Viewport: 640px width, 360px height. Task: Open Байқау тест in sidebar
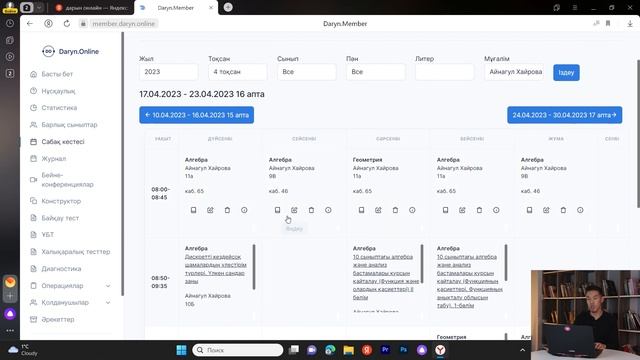60,218
